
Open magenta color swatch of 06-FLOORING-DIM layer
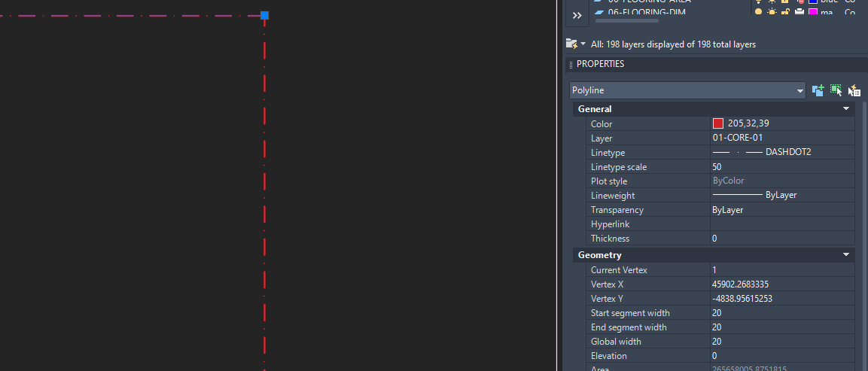(x=812, y=11)
